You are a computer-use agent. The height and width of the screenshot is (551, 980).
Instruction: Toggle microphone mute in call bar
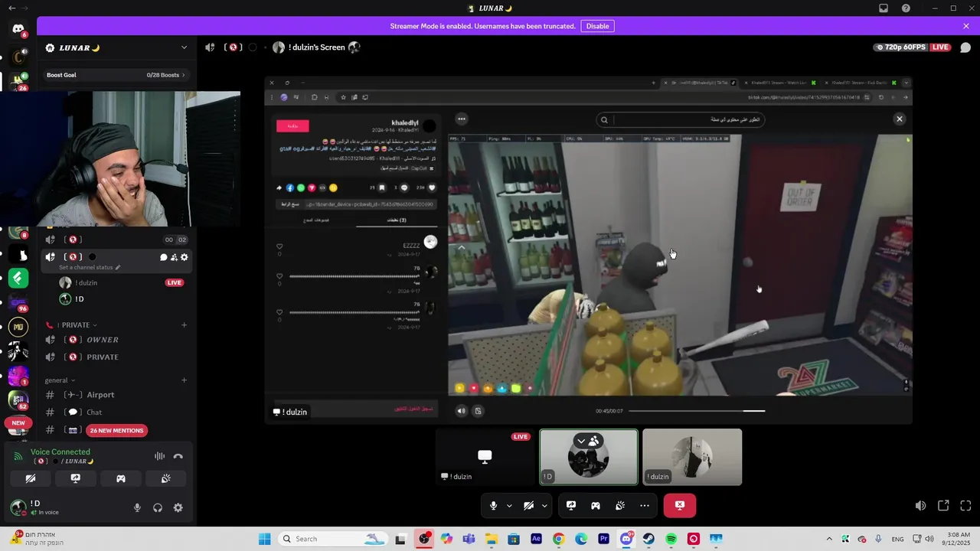click(x=493, y=506)
